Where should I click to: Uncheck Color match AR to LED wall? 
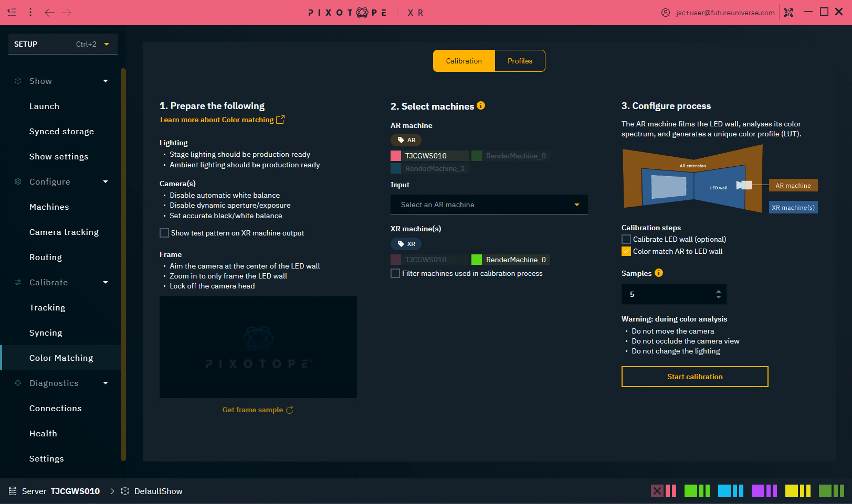pyautogui.click(x=626, y=251)
